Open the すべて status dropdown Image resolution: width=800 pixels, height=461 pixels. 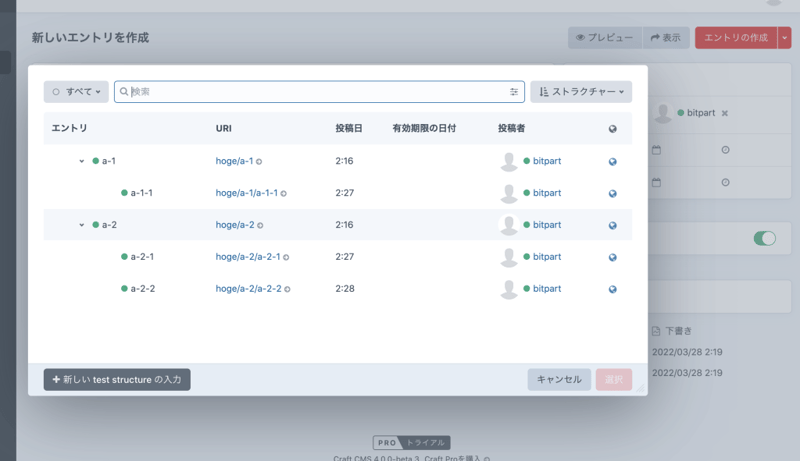tap(76, 92)
